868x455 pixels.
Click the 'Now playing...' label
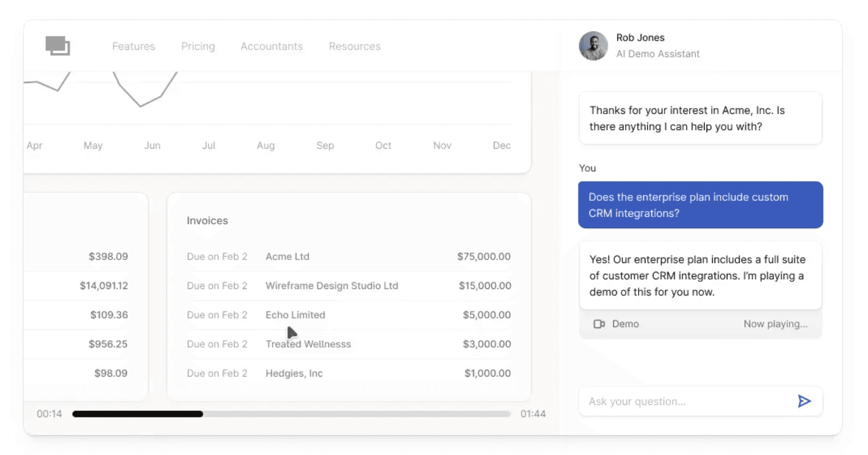click(x=775, y=324)
